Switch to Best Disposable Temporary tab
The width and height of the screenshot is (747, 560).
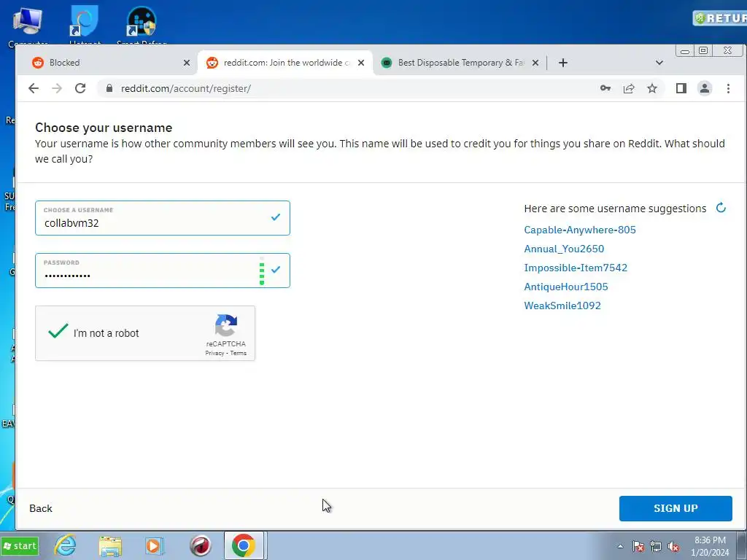pyautogui.click(x=460, y=63)
